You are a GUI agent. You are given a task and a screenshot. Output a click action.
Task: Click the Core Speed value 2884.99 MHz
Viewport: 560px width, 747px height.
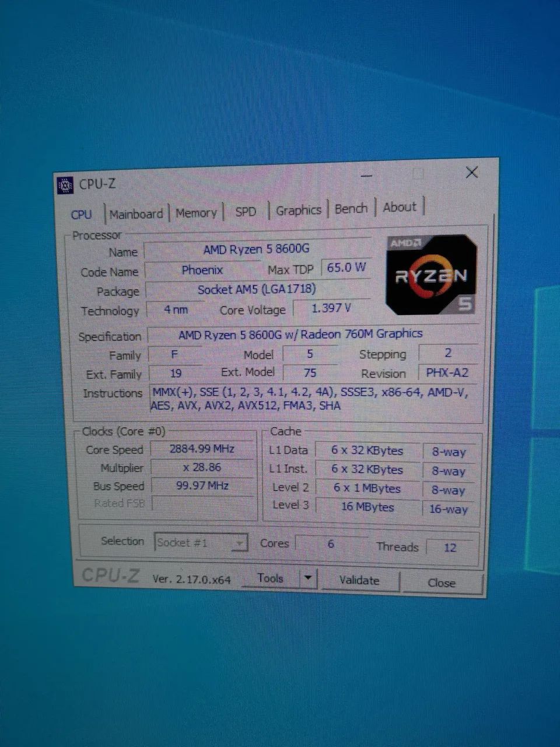click(x=202, y=449)
